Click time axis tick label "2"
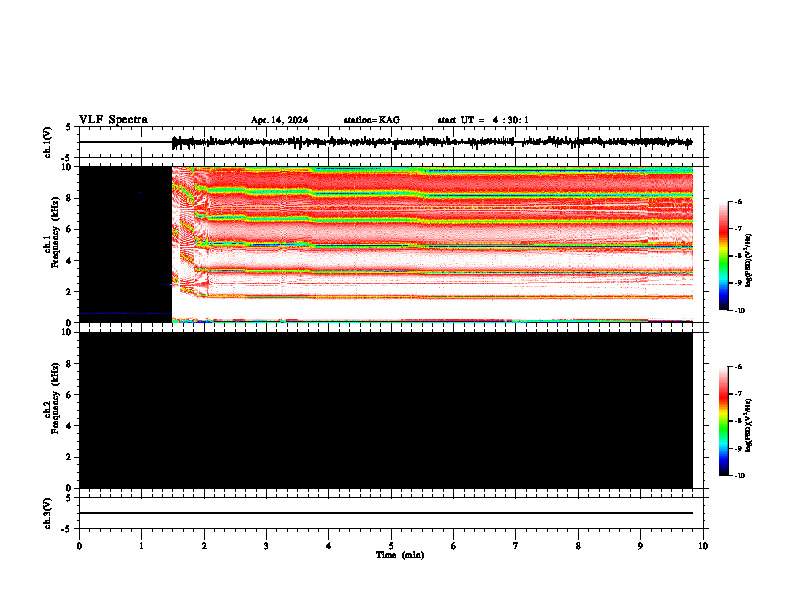 204,546
